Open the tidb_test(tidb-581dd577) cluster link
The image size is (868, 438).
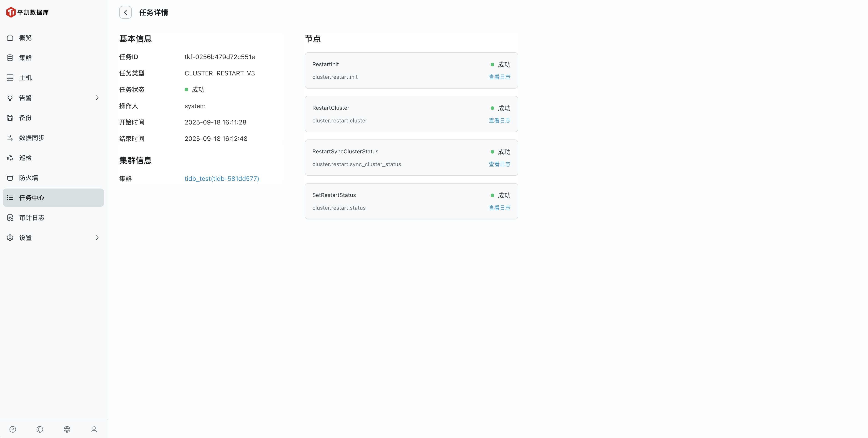222,179
